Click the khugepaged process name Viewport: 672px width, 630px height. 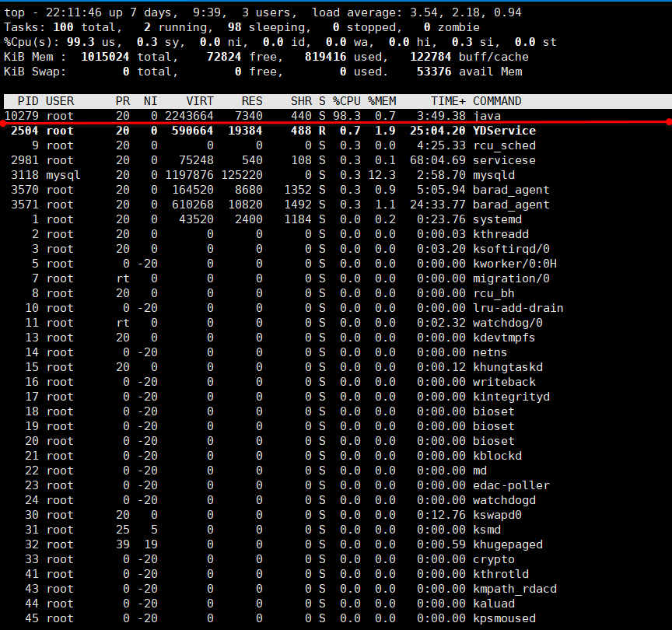(x=508, y=544)
